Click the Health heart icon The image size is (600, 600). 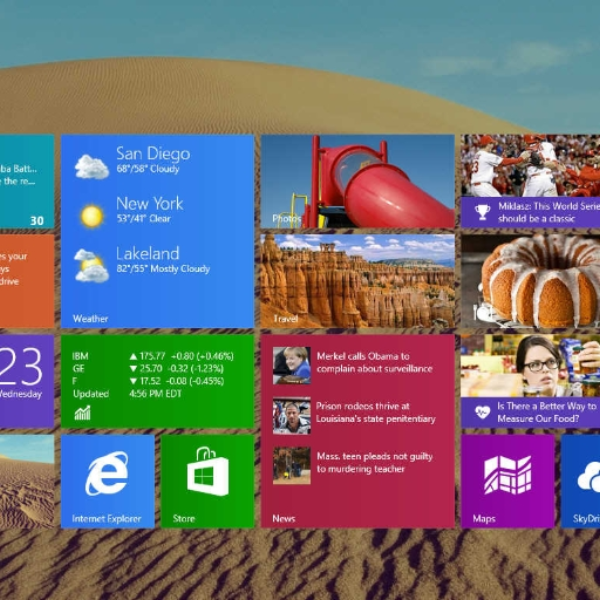(482, 412)
